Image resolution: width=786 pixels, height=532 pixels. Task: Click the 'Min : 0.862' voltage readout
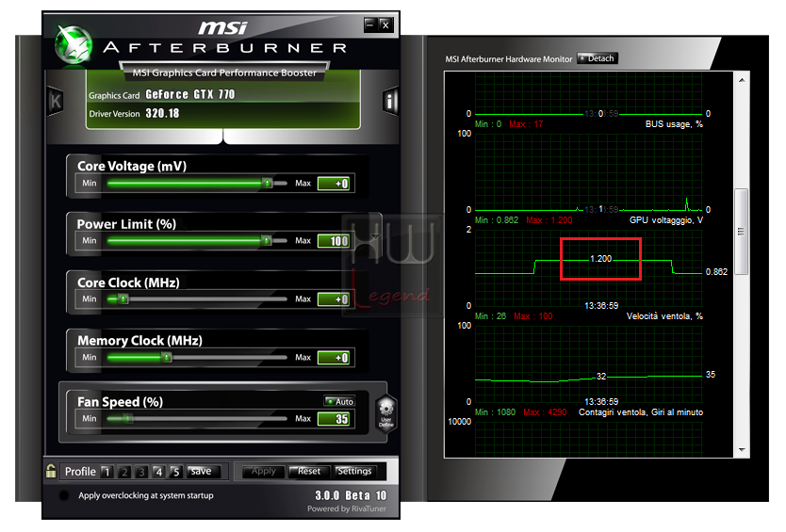click(x=497, y=220)
